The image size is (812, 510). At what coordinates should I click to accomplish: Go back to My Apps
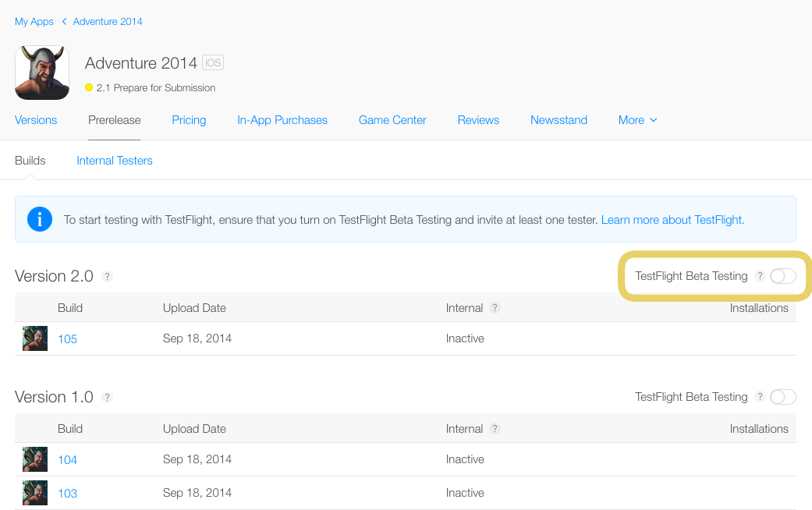point(34,22)
